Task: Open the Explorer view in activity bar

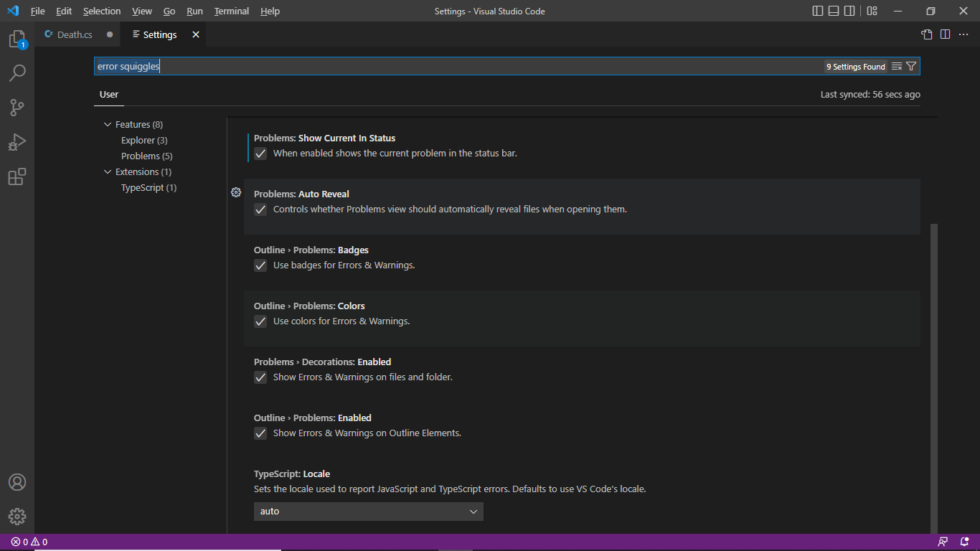Action: pyautogui.click(x=17, y=39)
